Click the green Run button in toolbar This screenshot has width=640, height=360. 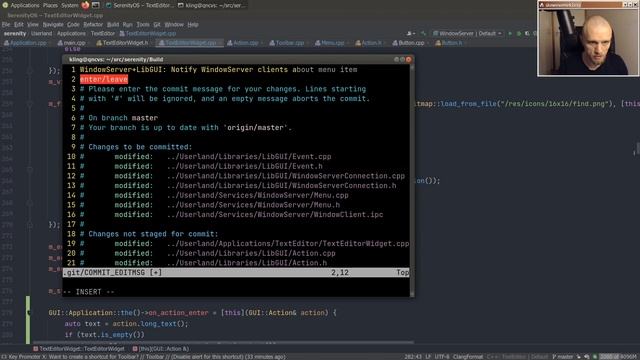click(510, 33)
